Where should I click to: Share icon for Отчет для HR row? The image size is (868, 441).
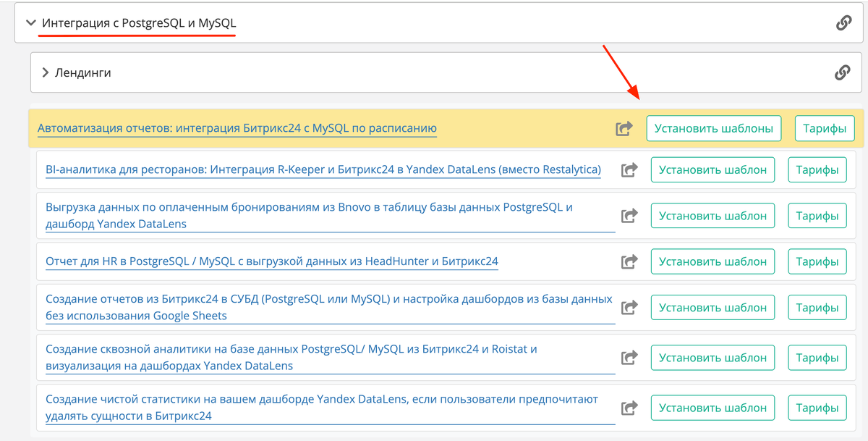pos(629,261)
